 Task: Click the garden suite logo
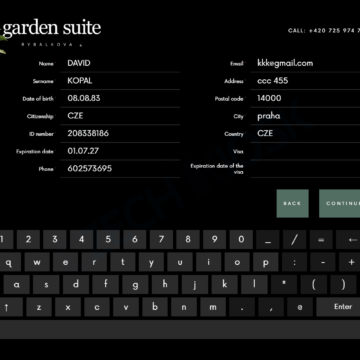tap(51, 32)
